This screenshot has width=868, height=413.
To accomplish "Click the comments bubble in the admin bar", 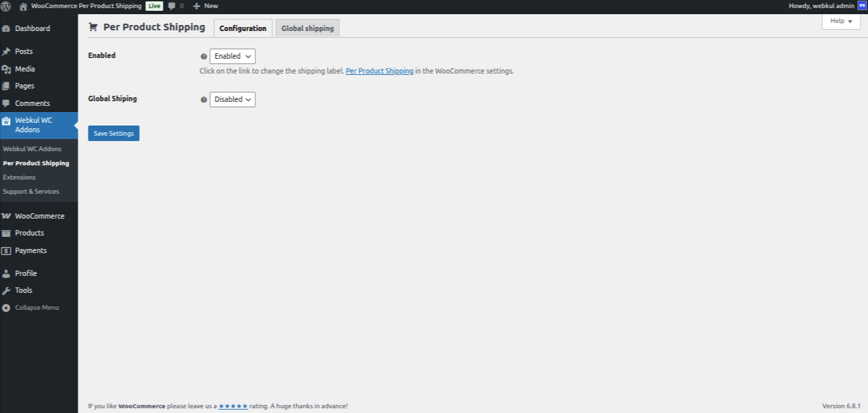I will (x=173, y=5).
